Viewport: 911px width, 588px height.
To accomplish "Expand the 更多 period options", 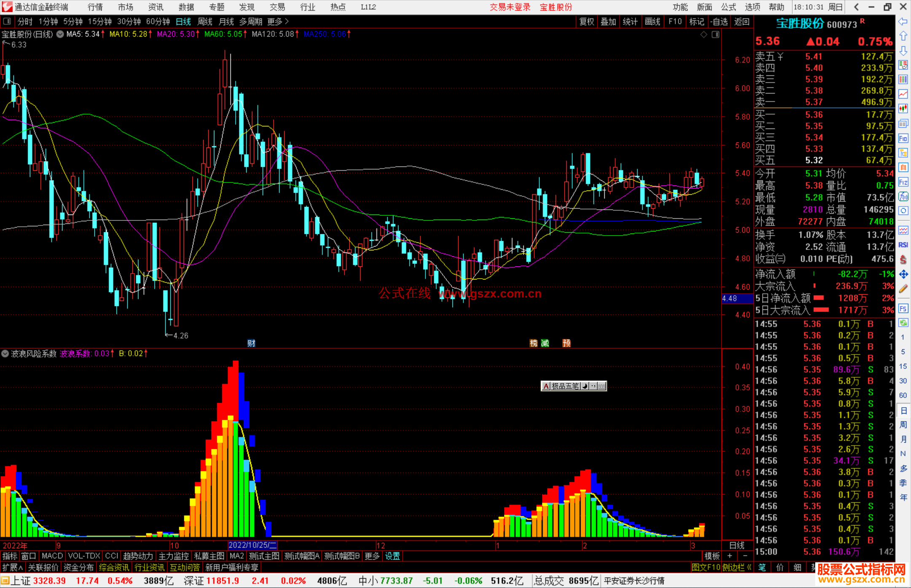I will (x=278, y=21).
